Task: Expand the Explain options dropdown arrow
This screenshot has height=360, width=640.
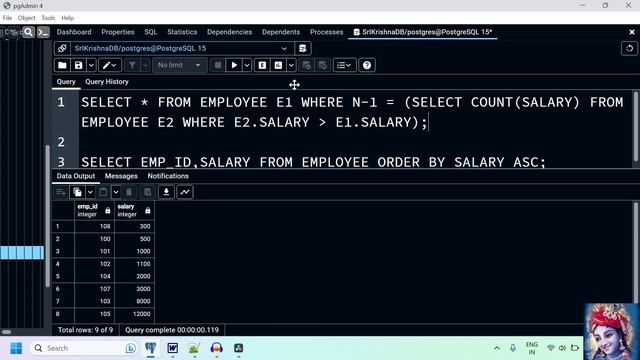Action: click(x=291, y=65)
